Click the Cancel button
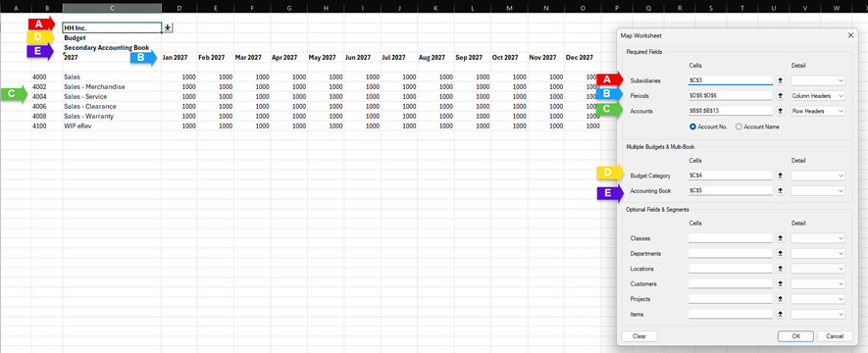 [x=835, y=336]
